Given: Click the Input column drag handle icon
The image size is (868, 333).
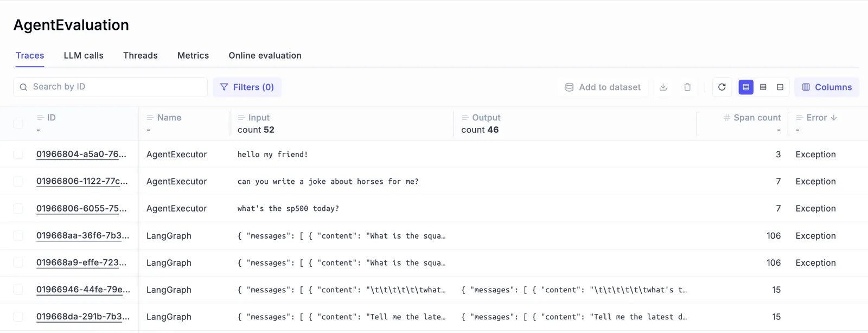Looking at the screenshot, I should 241,118.
